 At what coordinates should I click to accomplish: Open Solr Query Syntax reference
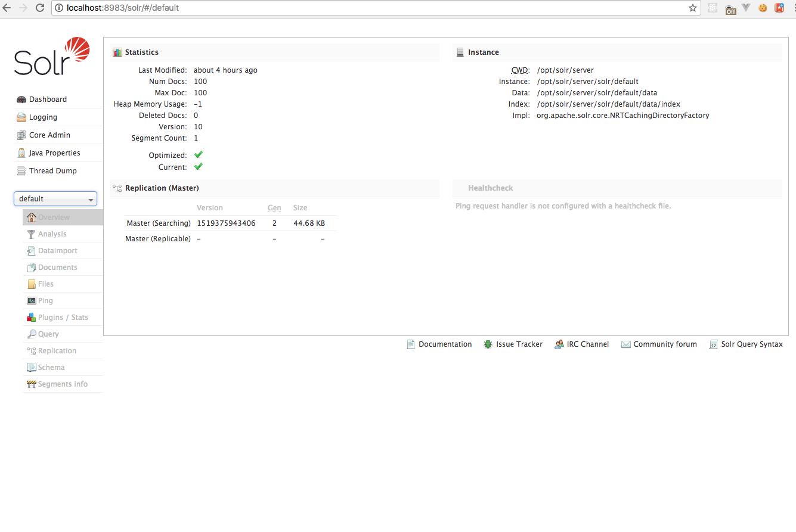pyautogui.click(x=751, y=344)
